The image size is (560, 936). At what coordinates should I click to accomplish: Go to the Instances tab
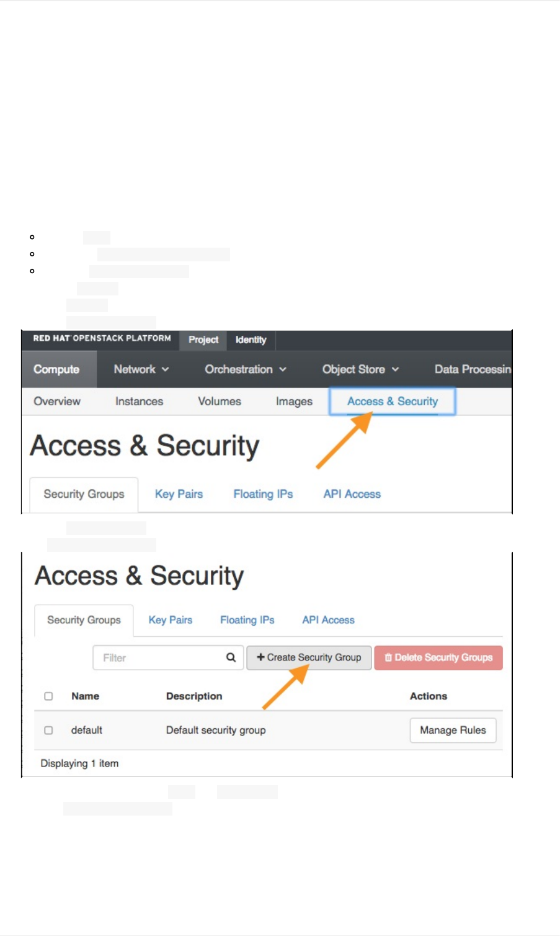(139, 402)
